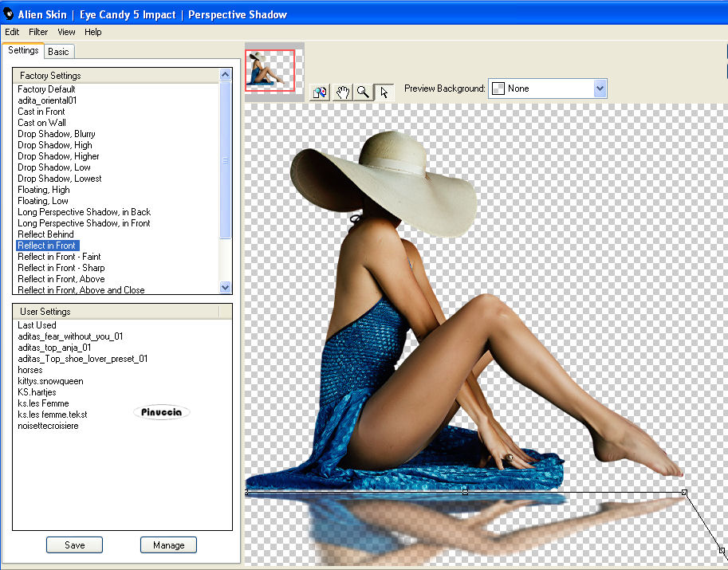Select Reflect in Front, Above preset
Screen dimensions: 728x570
(x=61, y=279)
